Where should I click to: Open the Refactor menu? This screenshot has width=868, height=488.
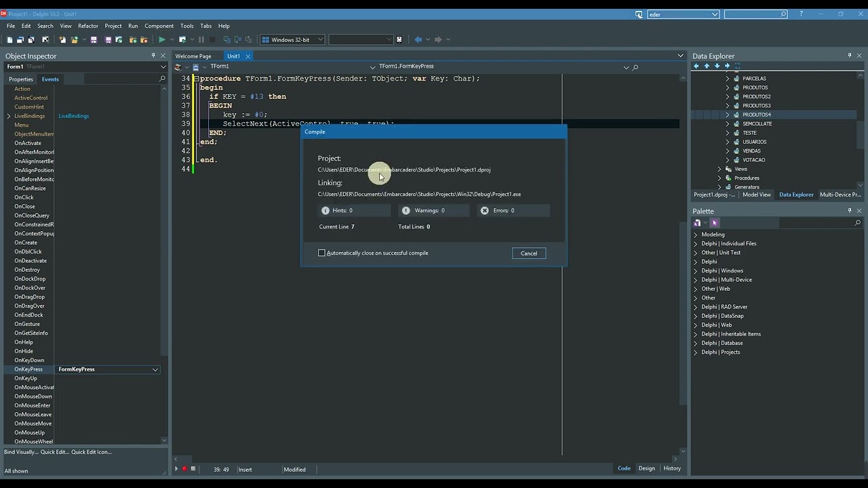(88, 26)
